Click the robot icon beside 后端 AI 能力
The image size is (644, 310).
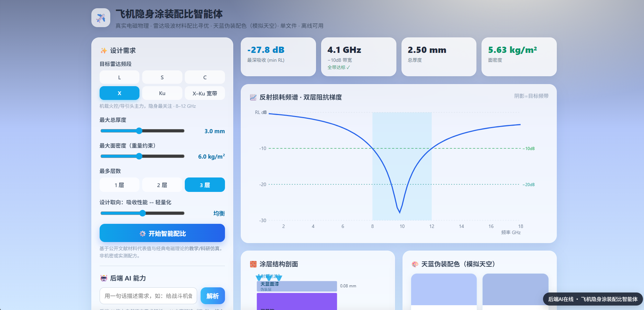[103, 278]
